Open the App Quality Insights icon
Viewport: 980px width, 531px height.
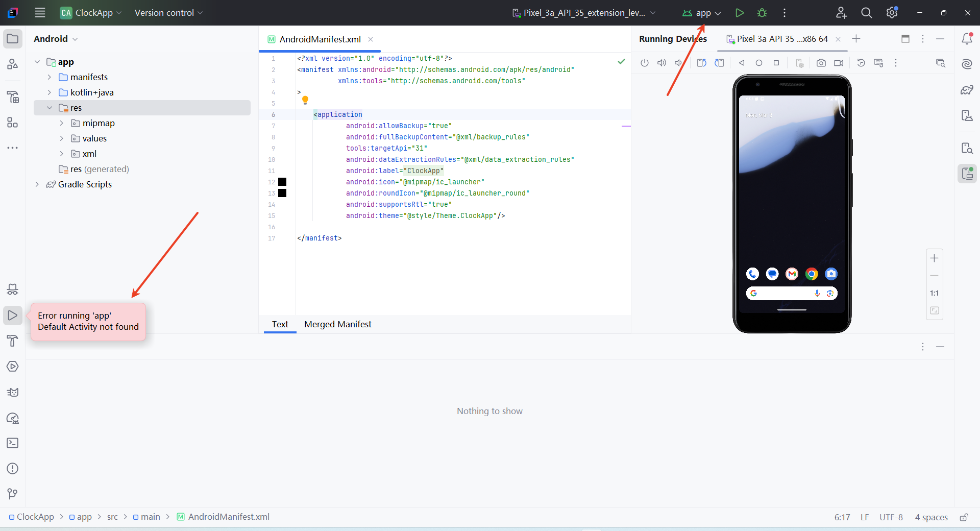click(x=13, y=418)
